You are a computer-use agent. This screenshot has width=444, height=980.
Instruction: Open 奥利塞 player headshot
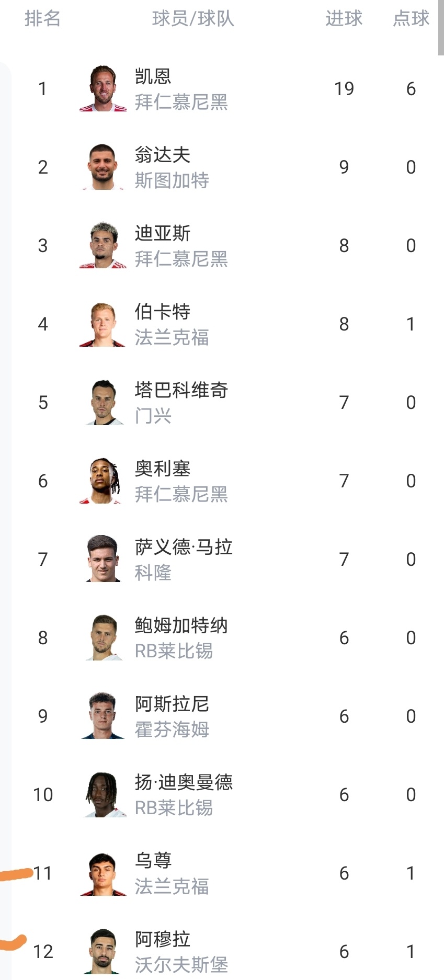(103, 481)
